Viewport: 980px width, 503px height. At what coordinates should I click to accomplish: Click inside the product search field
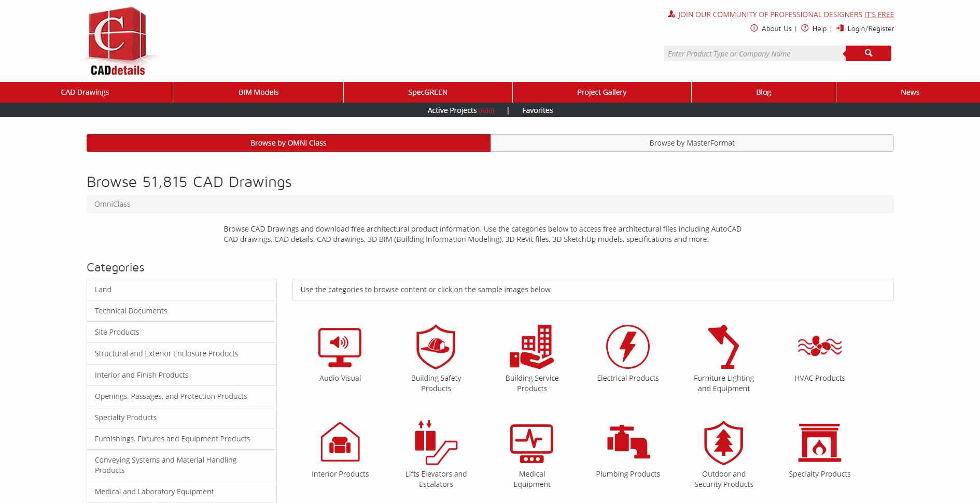pyautogui.click(x=752, y=53)
